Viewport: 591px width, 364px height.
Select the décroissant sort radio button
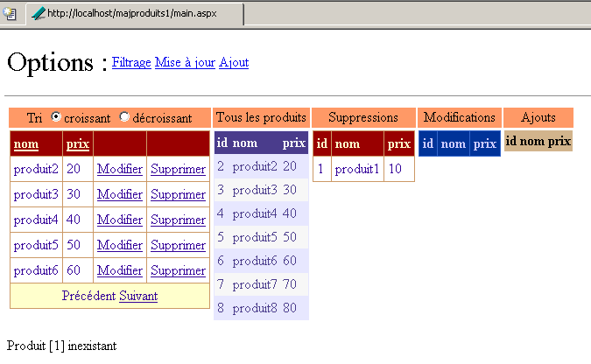(x=124, y=117)
